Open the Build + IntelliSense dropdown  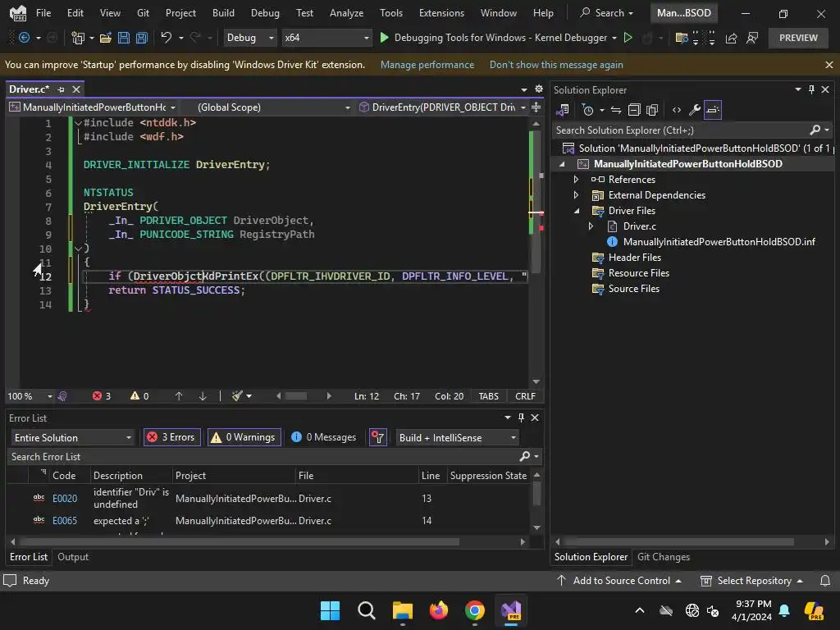pos(458,438)
